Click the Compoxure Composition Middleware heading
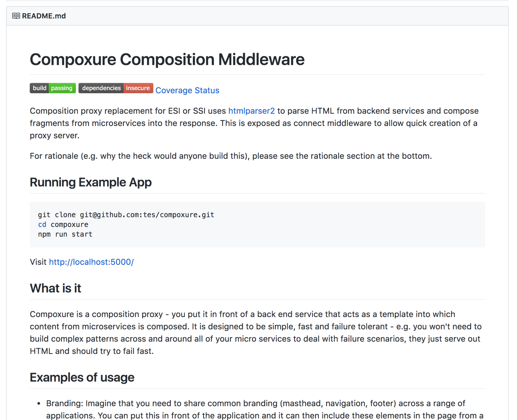Screen dimensions: 517x420 click(x=167, y=59)
